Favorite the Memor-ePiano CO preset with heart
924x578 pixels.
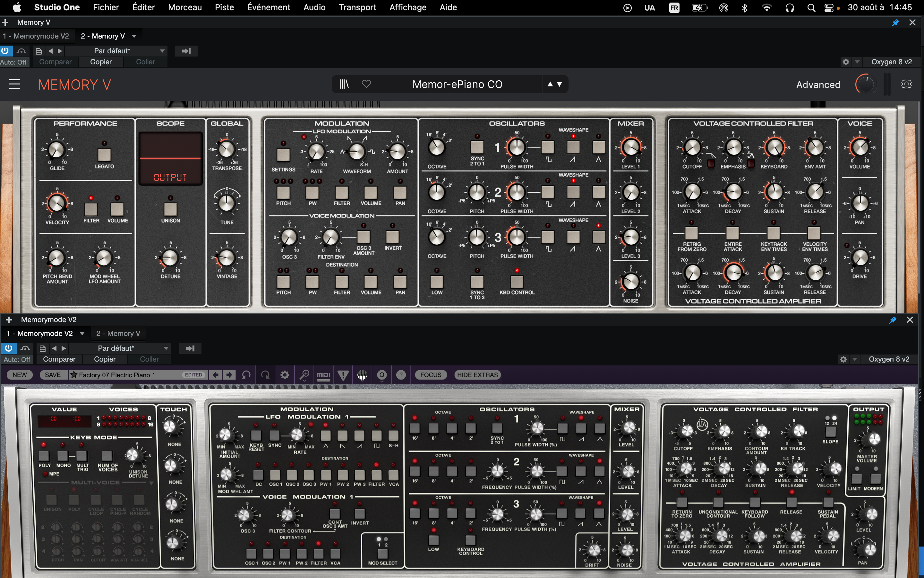[366, 84]
